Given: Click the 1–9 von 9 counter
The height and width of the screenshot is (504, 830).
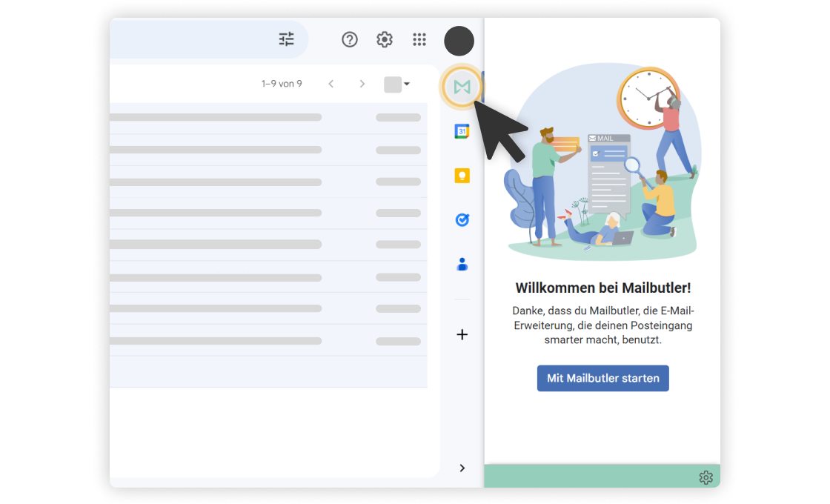Looking at the screenshot, I should [282, 84].
